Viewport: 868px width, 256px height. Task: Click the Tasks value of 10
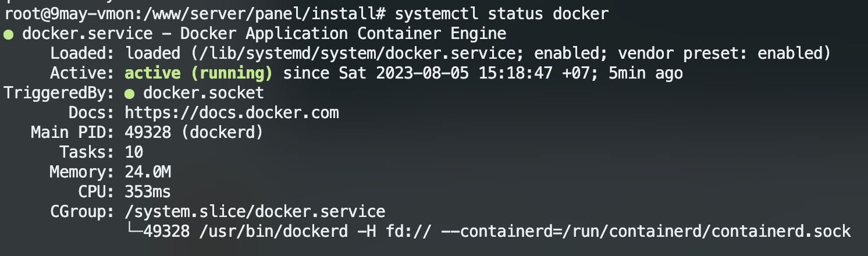point(134,152)
